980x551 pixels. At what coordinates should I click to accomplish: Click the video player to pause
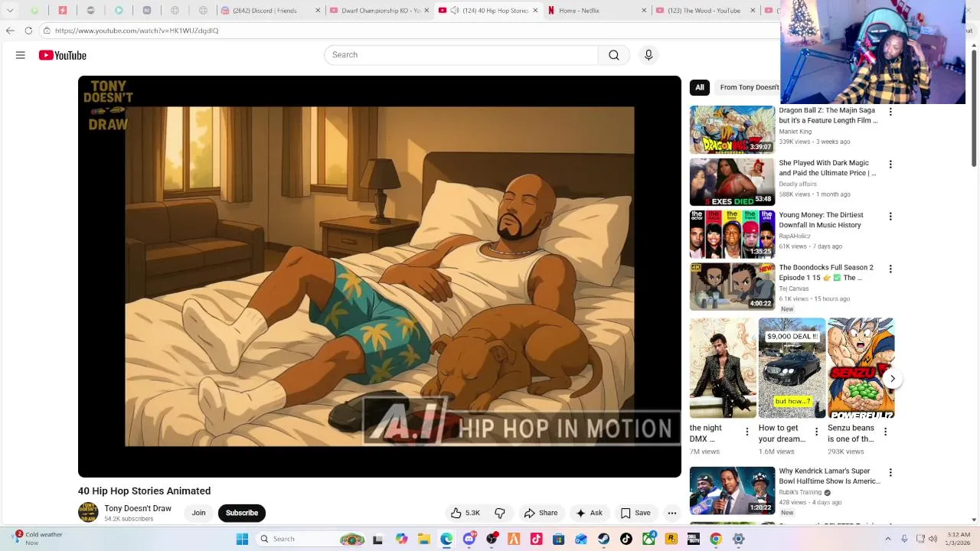[380, 276]
